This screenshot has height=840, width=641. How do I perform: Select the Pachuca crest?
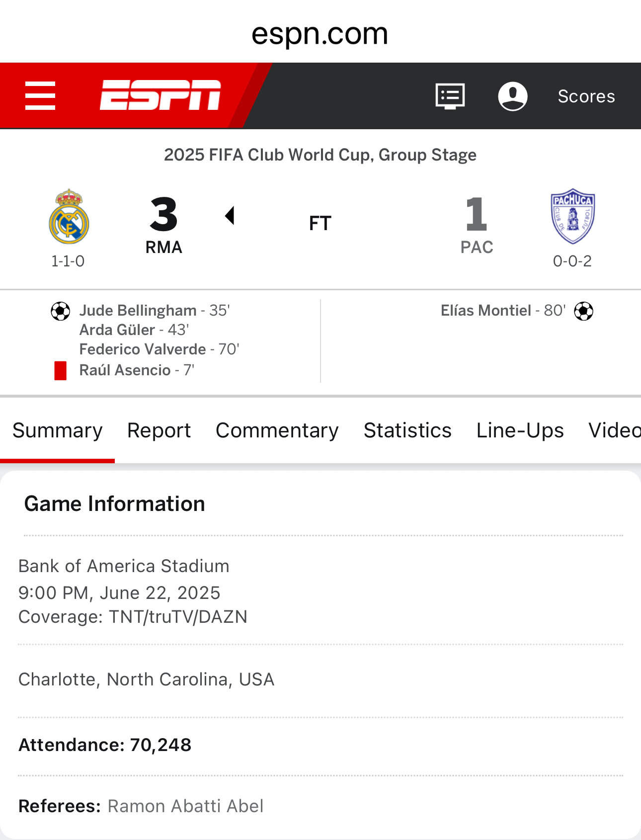[x=573, y=216]
